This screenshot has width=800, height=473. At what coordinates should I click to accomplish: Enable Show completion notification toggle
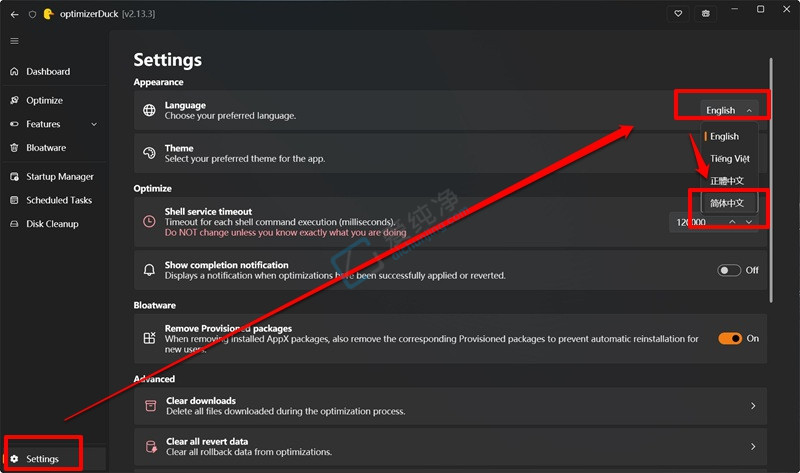click(x=729, y=270)
